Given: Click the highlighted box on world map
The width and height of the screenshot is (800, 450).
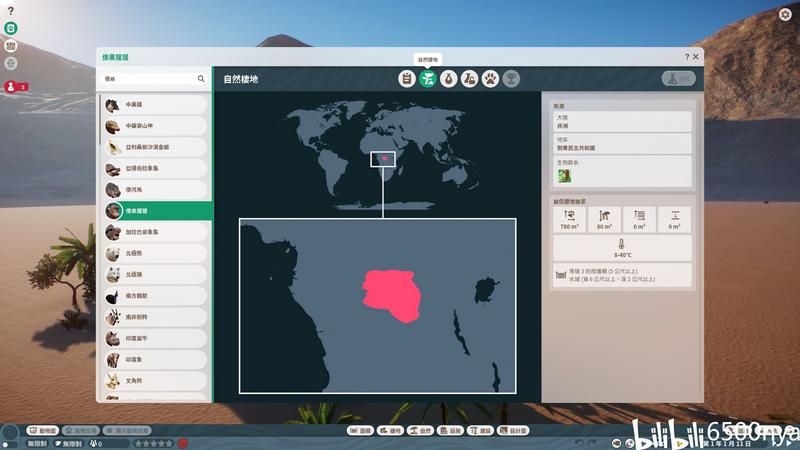Looking at the screenshot, I should pyautogui.click(x=383, y=159).
